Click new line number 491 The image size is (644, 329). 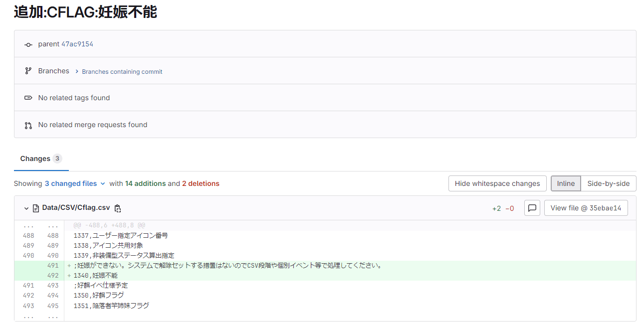click(x=53, y=266)
